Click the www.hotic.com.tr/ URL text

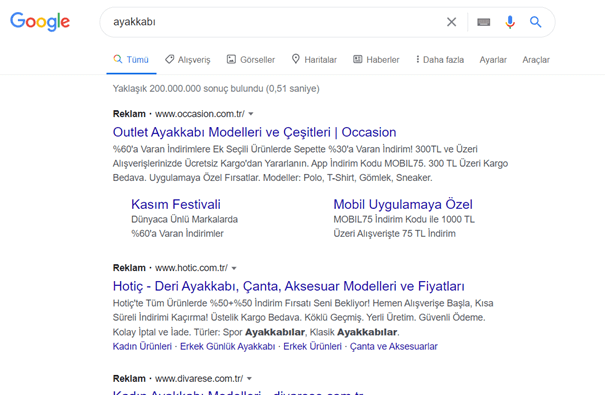[191, 268]
